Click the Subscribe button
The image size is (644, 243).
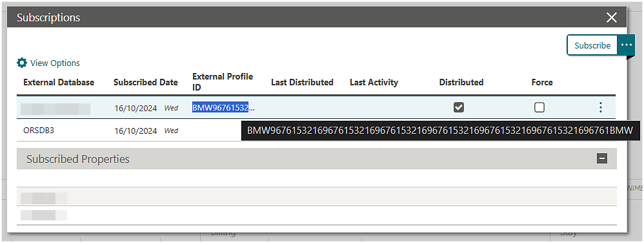coord(592,45)
